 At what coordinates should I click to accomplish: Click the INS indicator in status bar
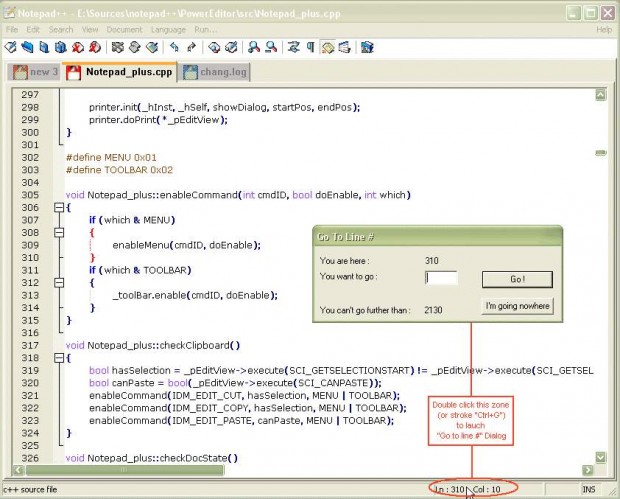click(x=588, y=490)
